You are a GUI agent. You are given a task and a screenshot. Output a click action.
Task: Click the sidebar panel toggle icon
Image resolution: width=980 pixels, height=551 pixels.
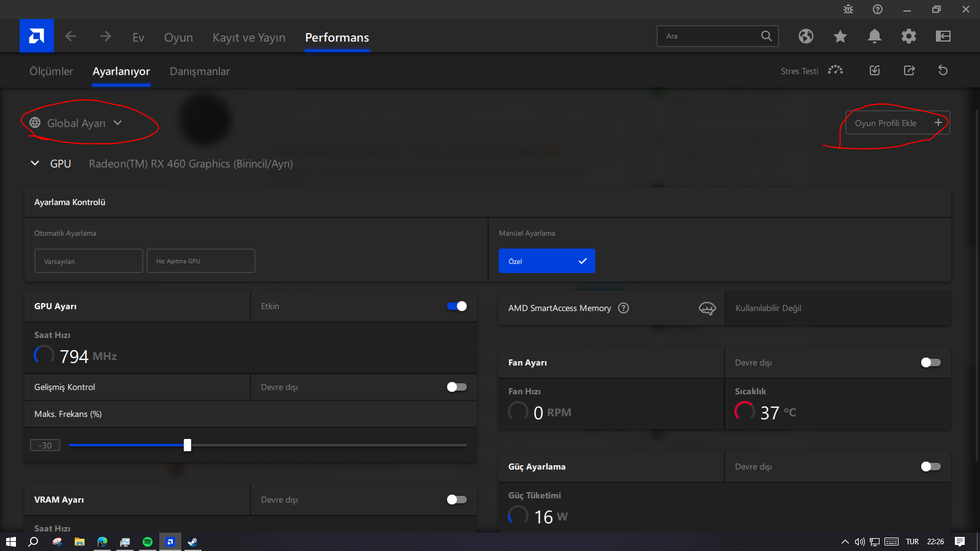(943, 36)
